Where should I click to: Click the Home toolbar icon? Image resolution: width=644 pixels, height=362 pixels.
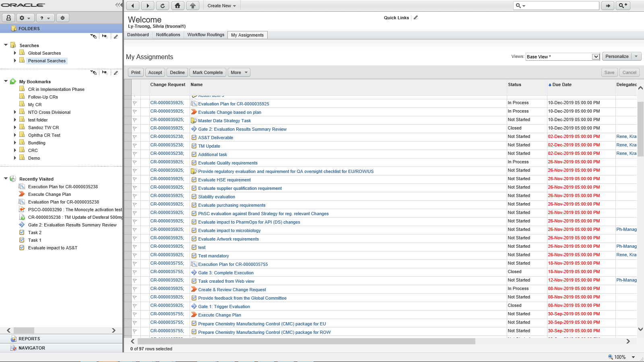point(178,6)
